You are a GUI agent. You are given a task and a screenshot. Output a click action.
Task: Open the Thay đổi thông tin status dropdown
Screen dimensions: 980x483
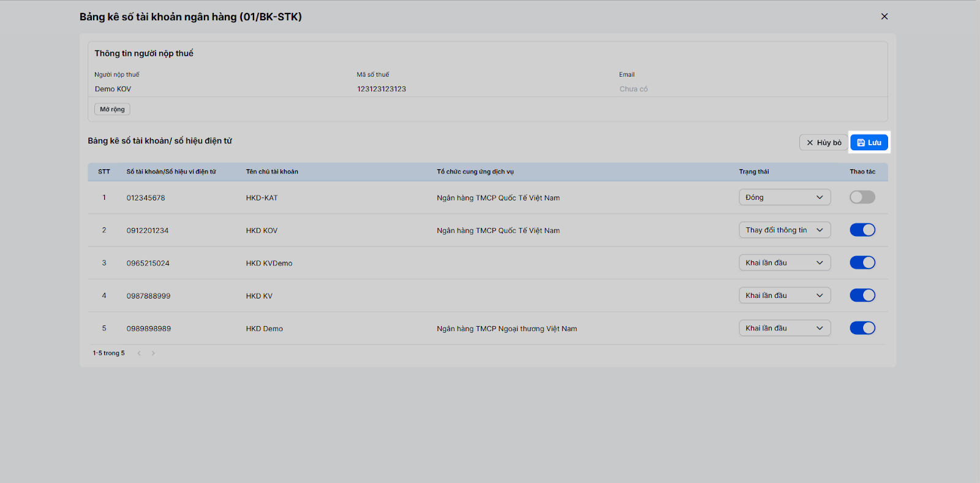tap(785, 230)
